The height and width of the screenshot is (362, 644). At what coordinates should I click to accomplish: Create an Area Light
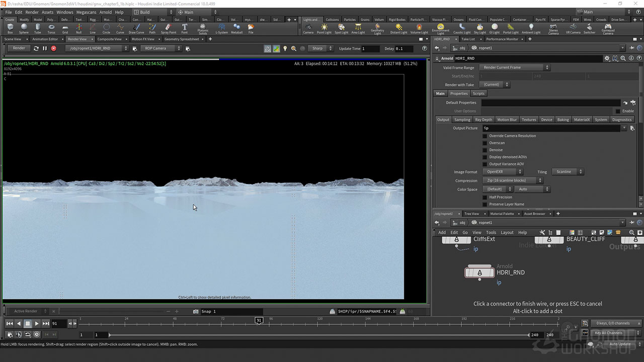[358, 28]
